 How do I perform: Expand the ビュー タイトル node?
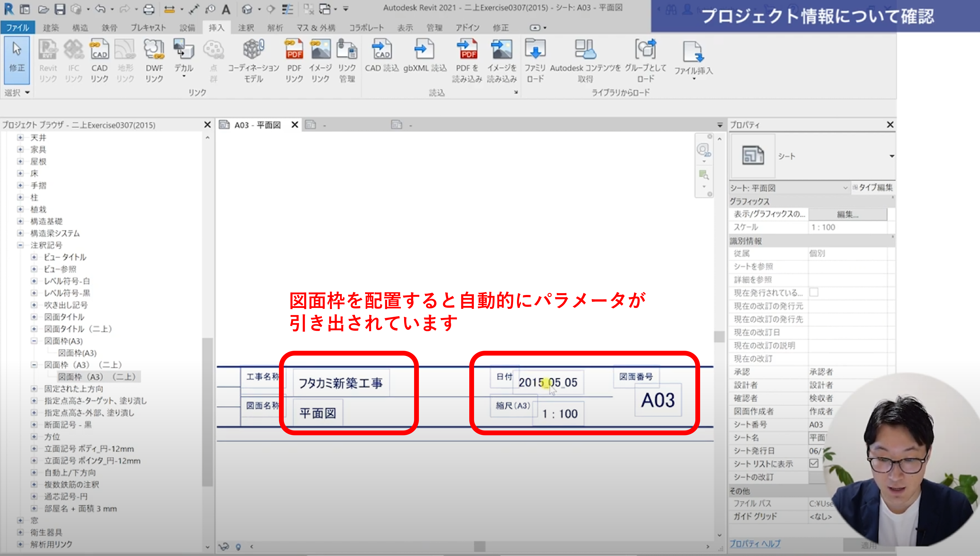34,257
